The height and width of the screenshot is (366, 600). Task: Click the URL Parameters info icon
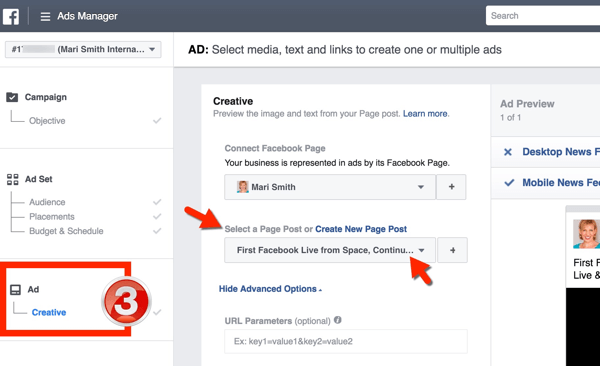[x=338, y=320]
